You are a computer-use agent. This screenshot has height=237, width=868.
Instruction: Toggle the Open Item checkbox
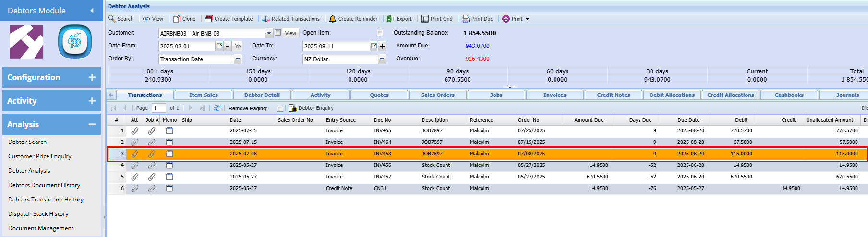(x=380, y=33)
